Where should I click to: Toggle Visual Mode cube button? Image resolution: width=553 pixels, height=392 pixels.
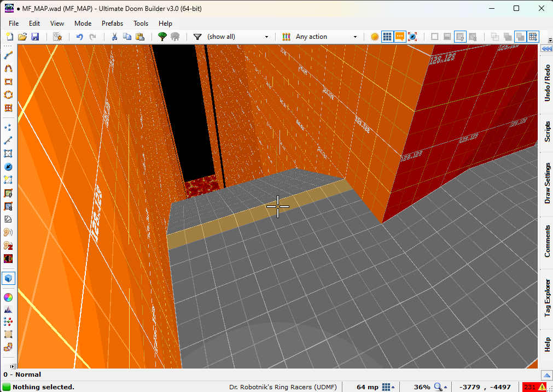8,278
